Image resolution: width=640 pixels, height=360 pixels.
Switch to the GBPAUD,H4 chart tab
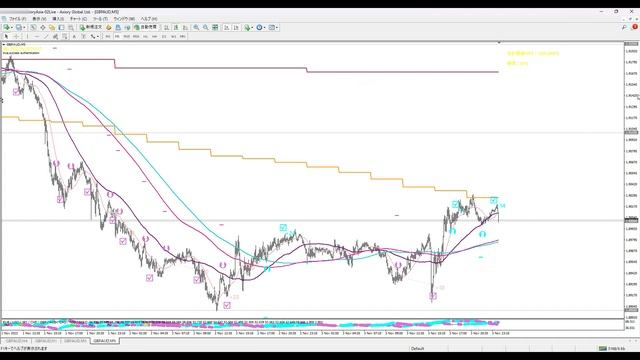16,340
